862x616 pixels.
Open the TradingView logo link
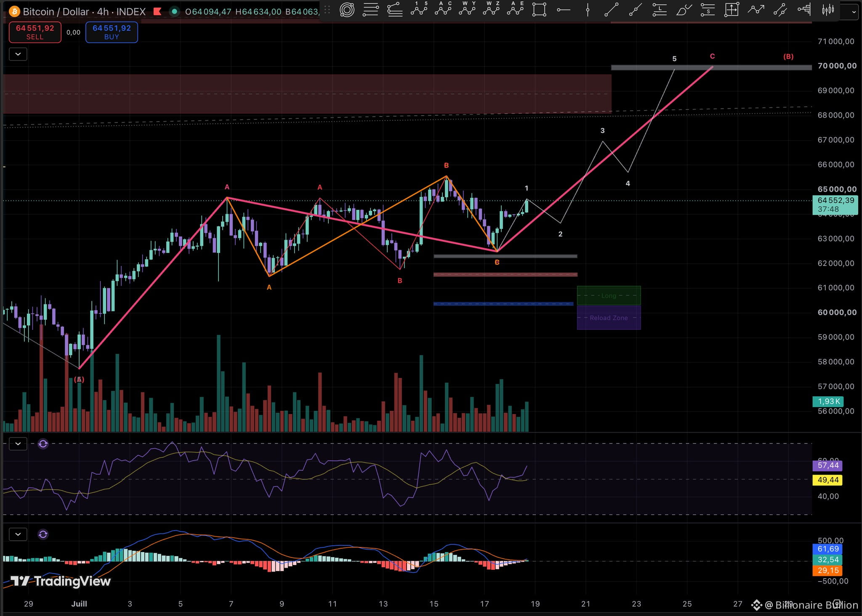click(61, 581)
